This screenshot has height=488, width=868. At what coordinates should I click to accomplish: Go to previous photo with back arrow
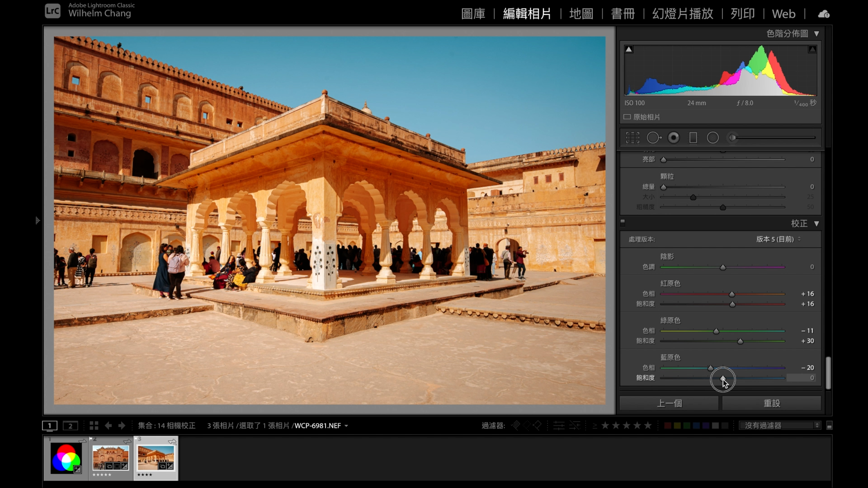108,426
